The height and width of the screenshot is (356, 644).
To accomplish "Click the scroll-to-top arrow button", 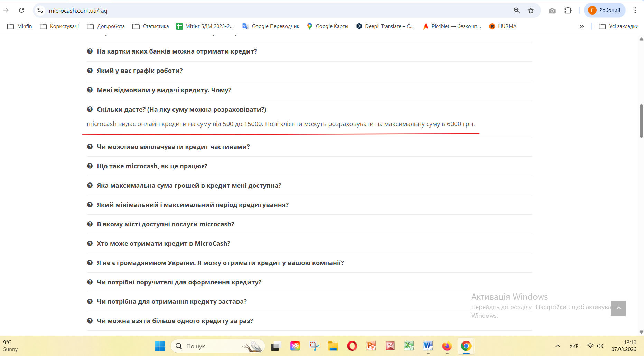I will click(x=618, y=308).
